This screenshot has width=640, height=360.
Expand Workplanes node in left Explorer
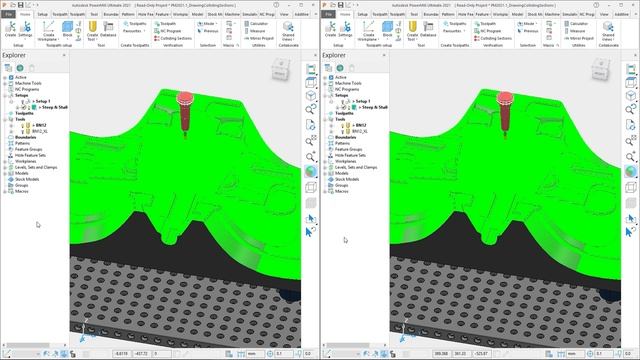coord(5,161)
